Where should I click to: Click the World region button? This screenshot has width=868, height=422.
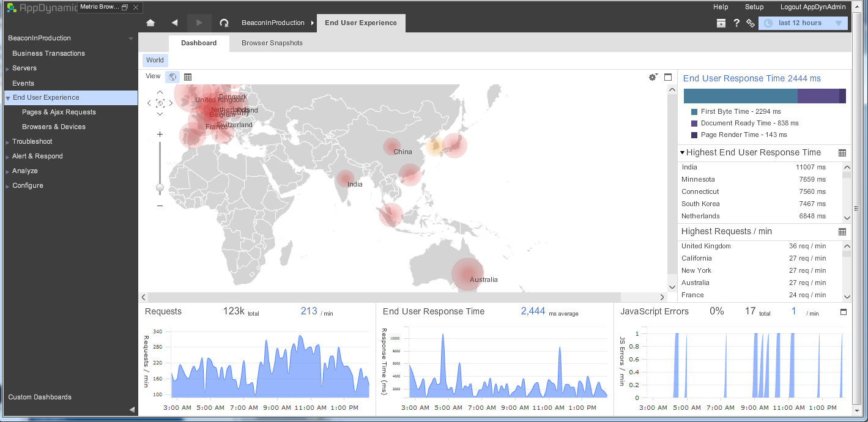[x=155, y=60]
